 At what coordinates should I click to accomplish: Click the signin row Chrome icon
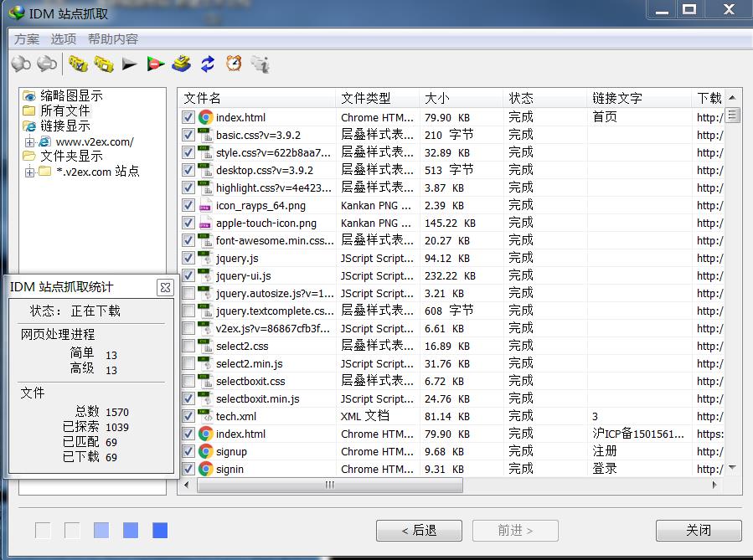pyautogui.click(x=205, y=469)
